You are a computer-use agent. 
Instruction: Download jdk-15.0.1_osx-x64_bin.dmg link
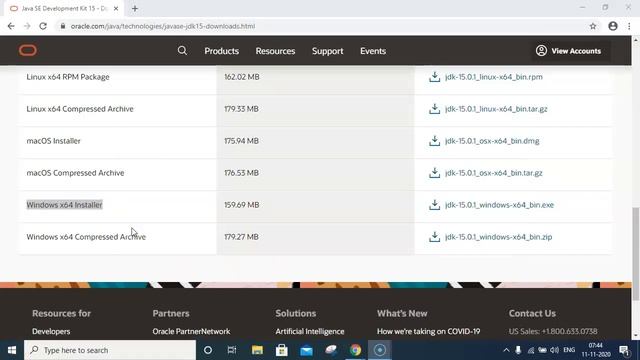(492, 141)
